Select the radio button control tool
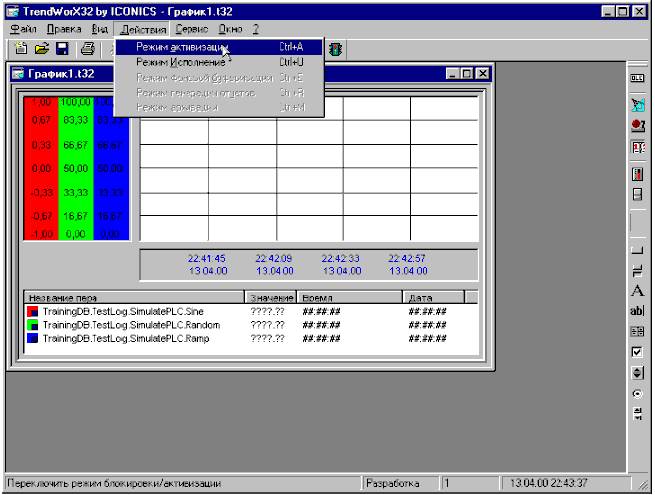This screenshot has width=655, height=495. click(x=637, y=393)
